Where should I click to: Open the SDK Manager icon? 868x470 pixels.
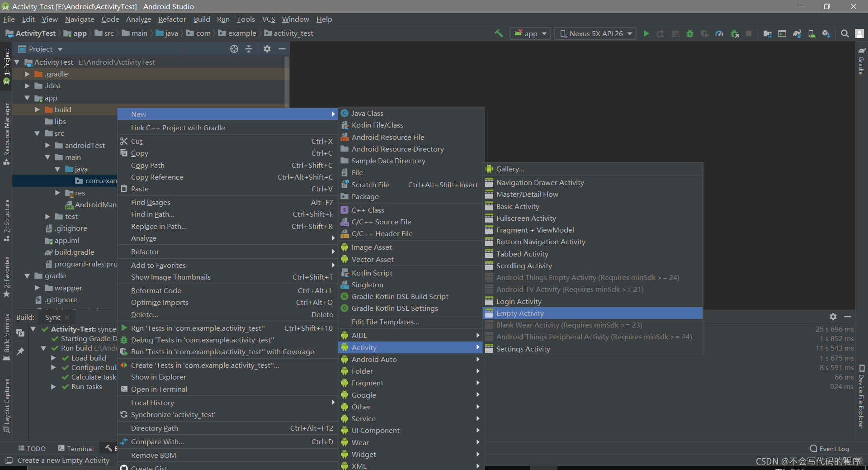point(826,33)
